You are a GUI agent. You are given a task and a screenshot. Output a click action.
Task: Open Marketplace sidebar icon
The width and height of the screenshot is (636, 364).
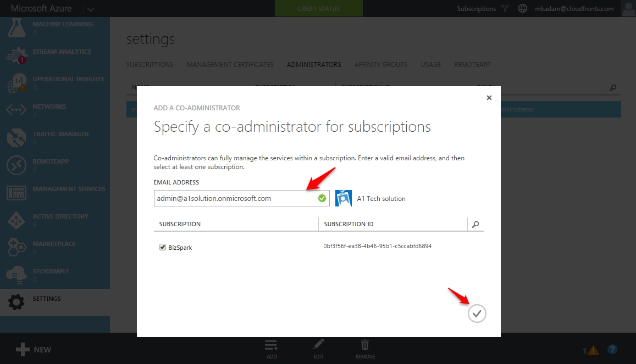[x=16, y=248]
